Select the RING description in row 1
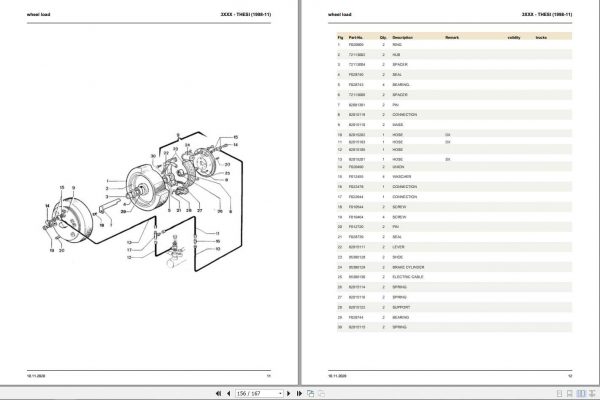 (397, 45)
